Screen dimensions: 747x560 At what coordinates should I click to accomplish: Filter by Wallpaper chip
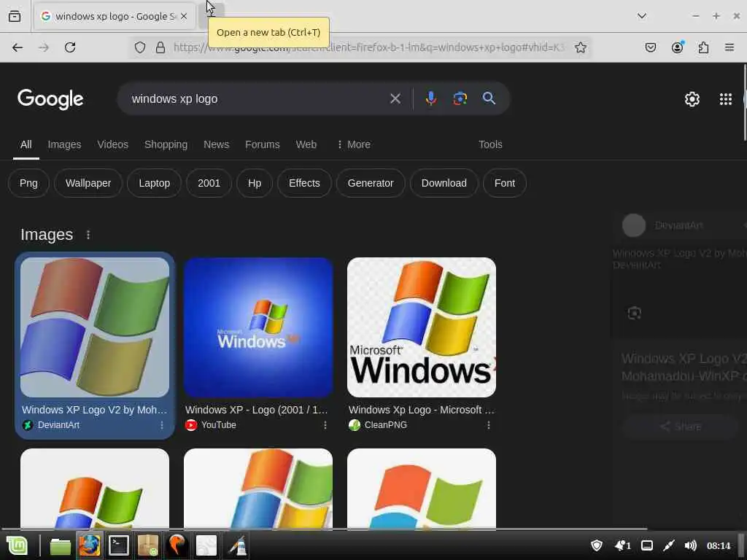coord(88,183)
